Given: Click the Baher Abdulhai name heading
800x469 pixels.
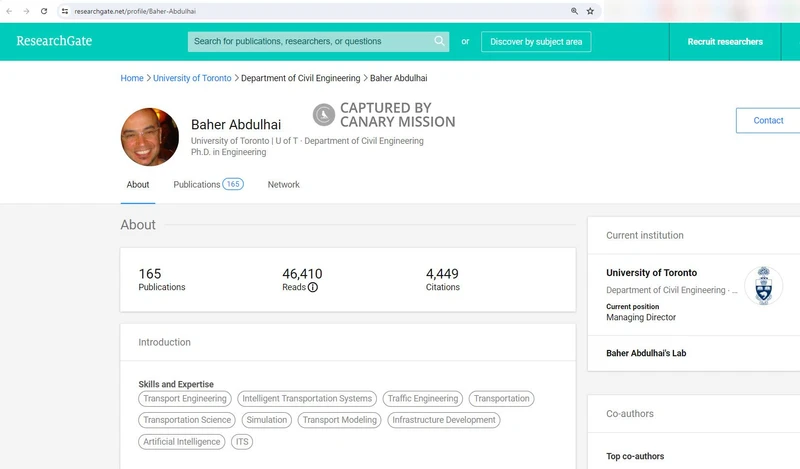Looking at the screenshot, I should pos(236,125).
